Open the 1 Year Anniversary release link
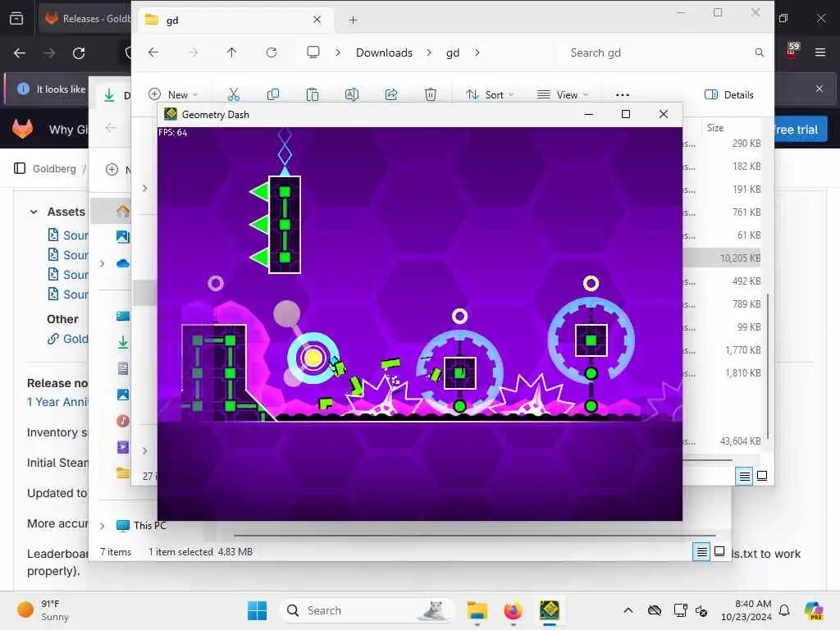Screen dimensions: 840x630 point(57,402)
